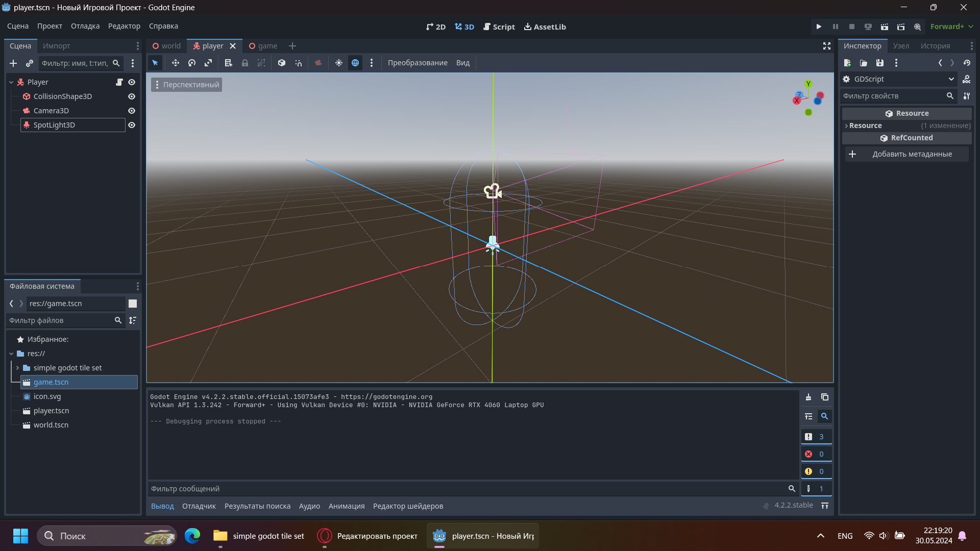Switch editor to 2D mode

point(435,27)
